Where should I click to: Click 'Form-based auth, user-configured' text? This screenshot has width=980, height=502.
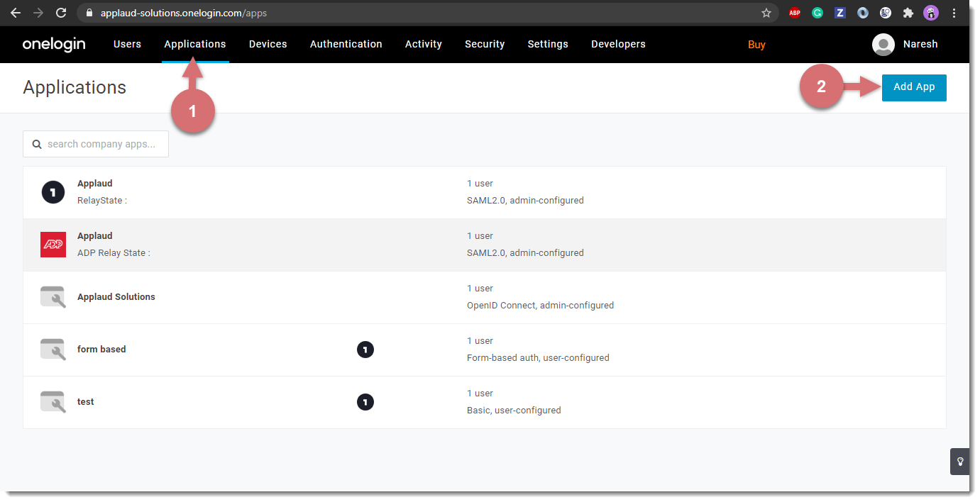[x=538, y=358]
